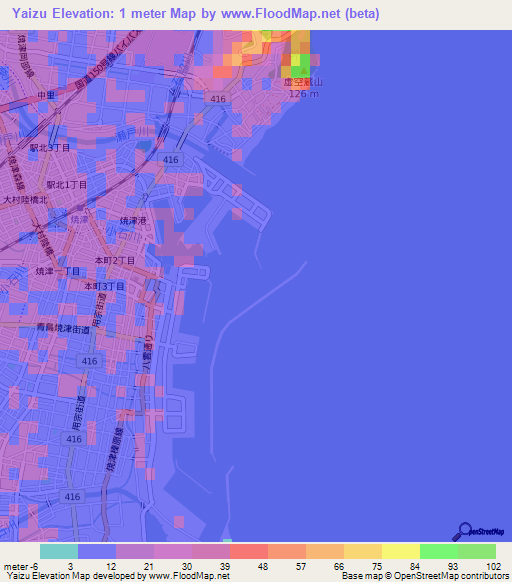Click the 駅北1丁目 label
512x582 pixels.
click(x=67, y=184)
